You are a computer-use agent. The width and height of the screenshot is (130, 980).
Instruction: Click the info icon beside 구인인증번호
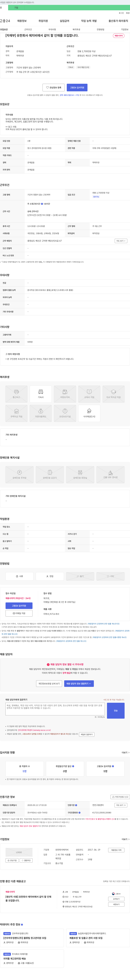(x=79, y=813)
